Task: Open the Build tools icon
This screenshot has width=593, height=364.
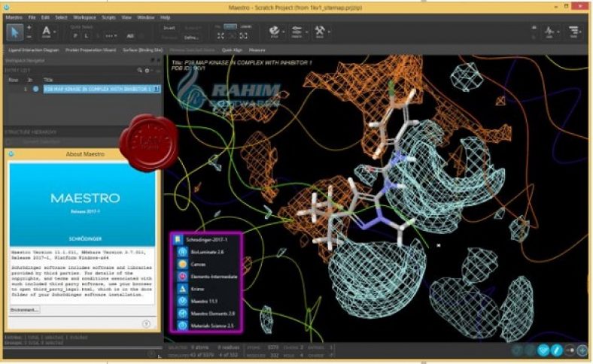Action: (320, 32)
